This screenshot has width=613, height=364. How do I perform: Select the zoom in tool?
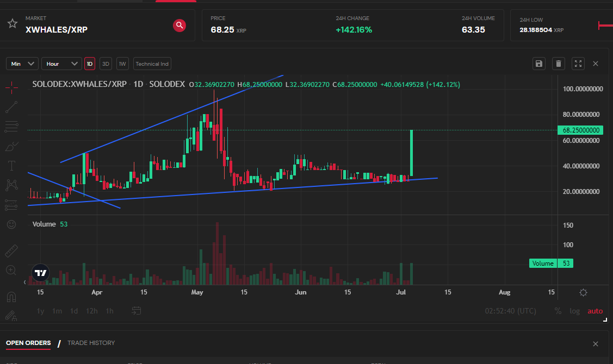(x=12, y=270)
